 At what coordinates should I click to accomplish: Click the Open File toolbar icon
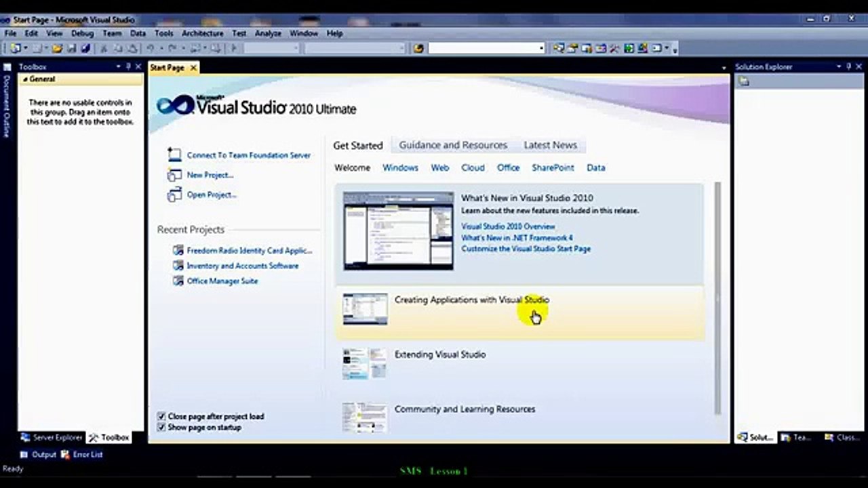(57, 48)
